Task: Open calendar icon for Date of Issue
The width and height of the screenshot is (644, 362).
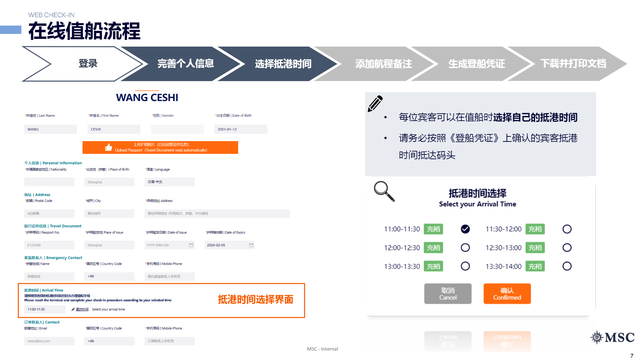Action: [191, 245]
